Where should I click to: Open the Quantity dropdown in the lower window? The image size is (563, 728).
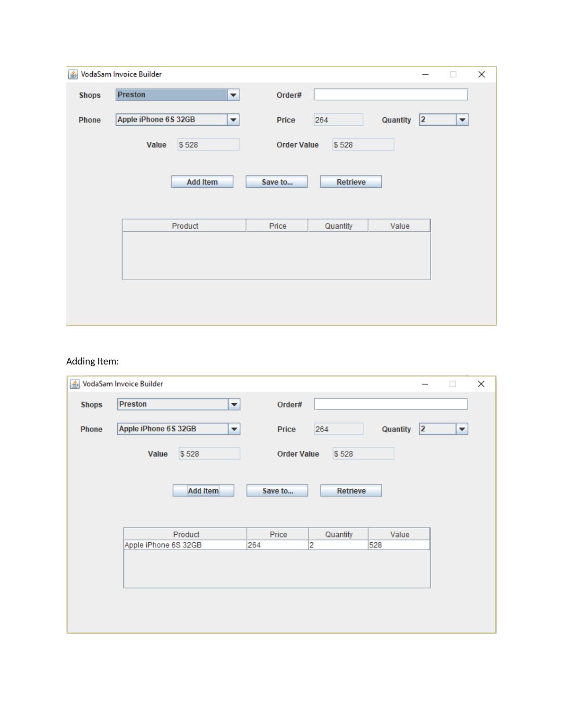462,429
